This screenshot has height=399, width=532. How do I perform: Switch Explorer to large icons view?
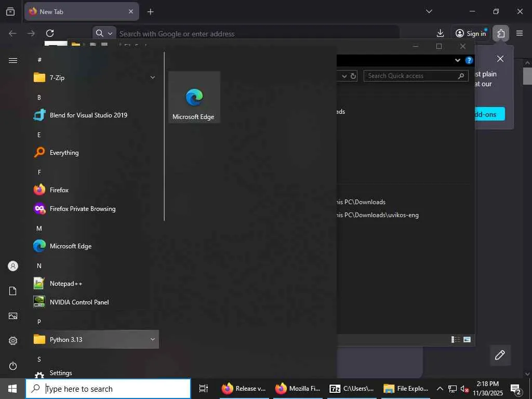click(467, 339)
